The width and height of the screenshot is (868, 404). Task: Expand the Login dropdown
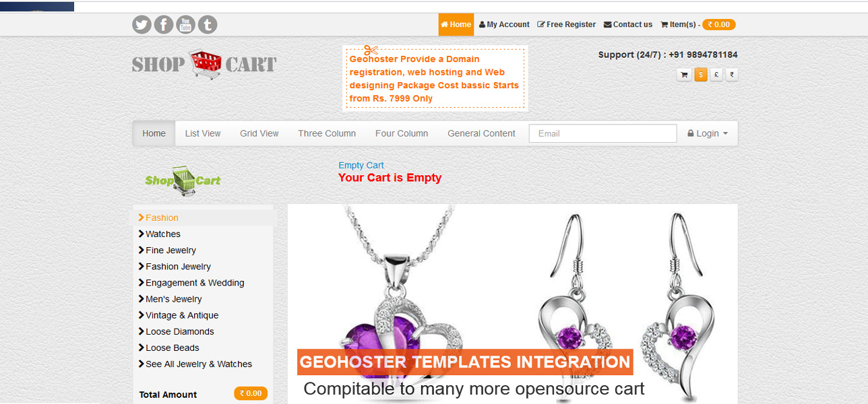[x=708, y=133]
